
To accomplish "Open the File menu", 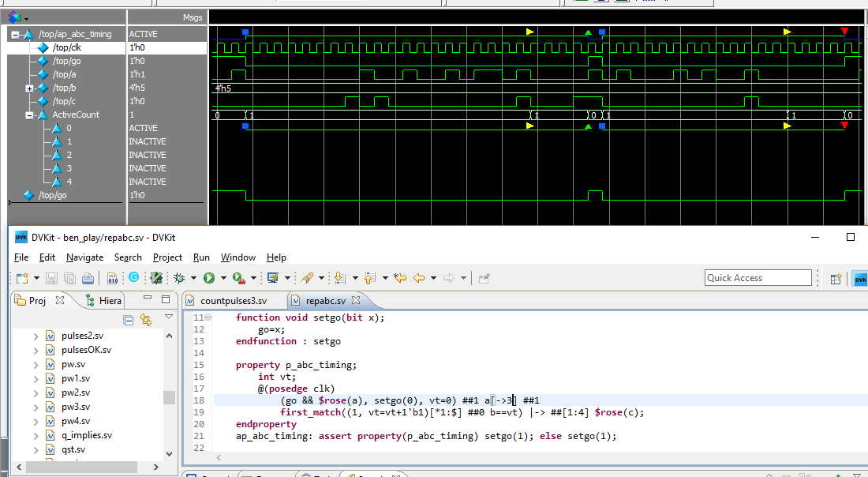I will pos(21,257).
